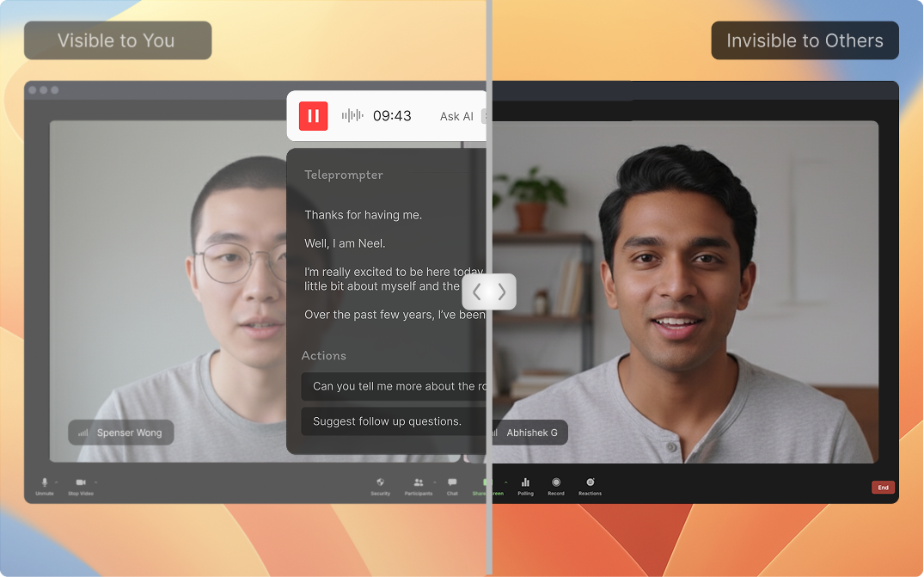Click the 09:43 recording timer

(x=392, y=116)
